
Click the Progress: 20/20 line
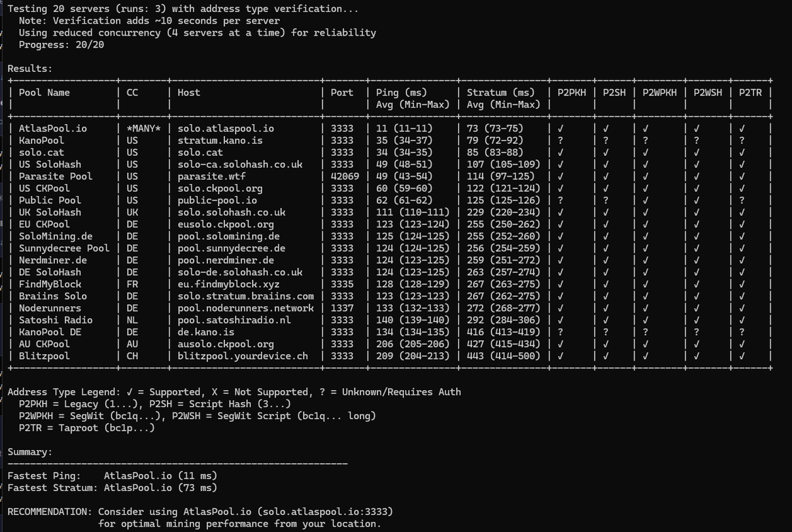(x=61, y=45)
